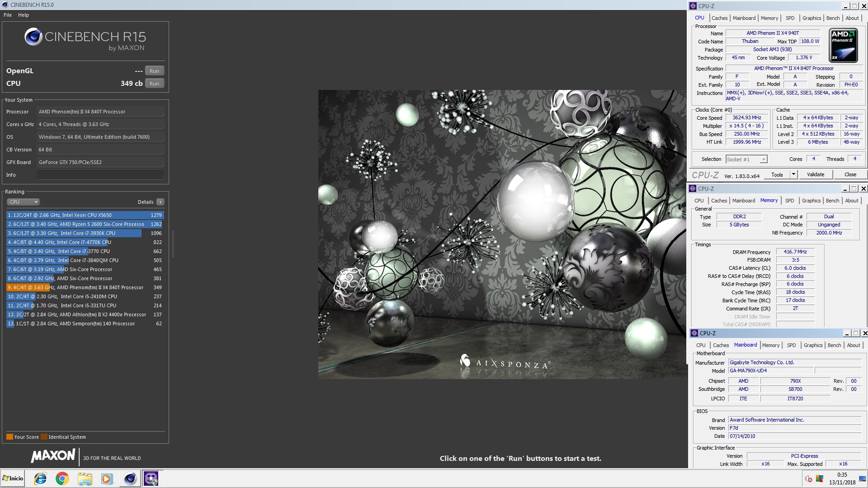Viewport: 868px width, 488px height.
Task: Switch to Graphics tab in top CPU-Z window
Action: 811,18
